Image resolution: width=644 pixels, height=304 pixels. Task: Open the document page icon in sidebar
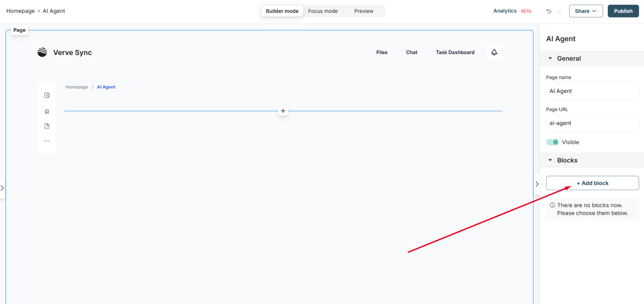47,126
